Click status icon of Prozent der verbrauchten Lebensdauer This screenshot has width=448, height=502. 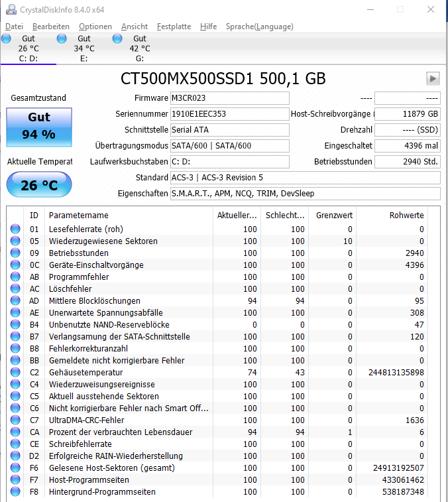click(15, 432)
